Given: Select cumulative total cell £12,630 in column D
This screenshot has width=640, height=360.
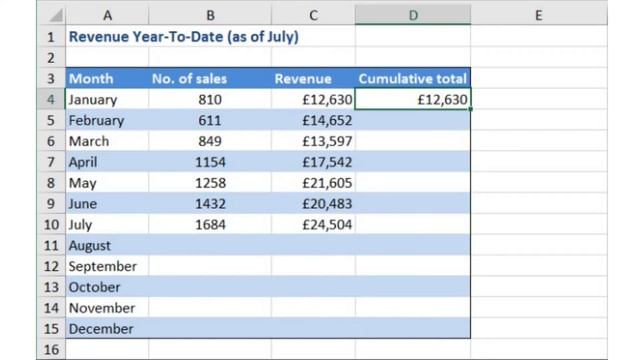Looking at the screenshot, I should point(413,99).
